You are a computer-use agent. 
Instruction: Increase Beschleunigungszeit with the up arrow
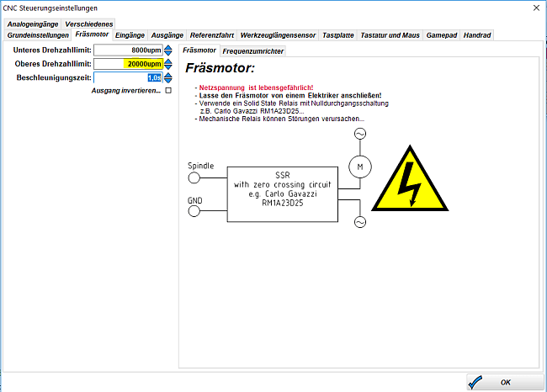click(x=168, y=74)
